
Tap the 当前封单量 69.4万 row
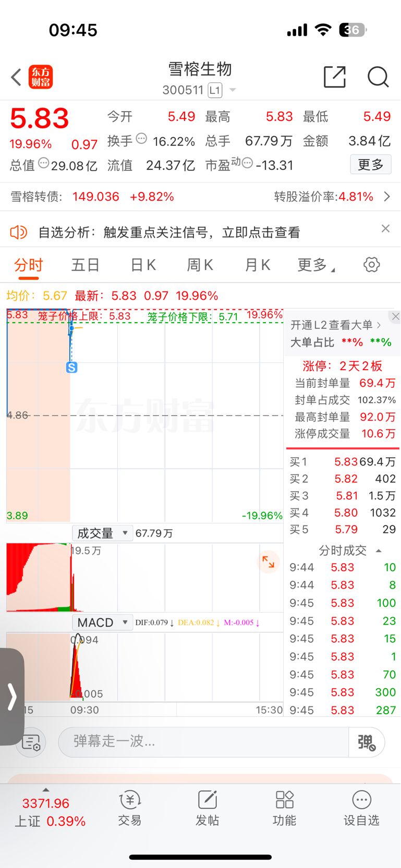click(x=345, y=383)
